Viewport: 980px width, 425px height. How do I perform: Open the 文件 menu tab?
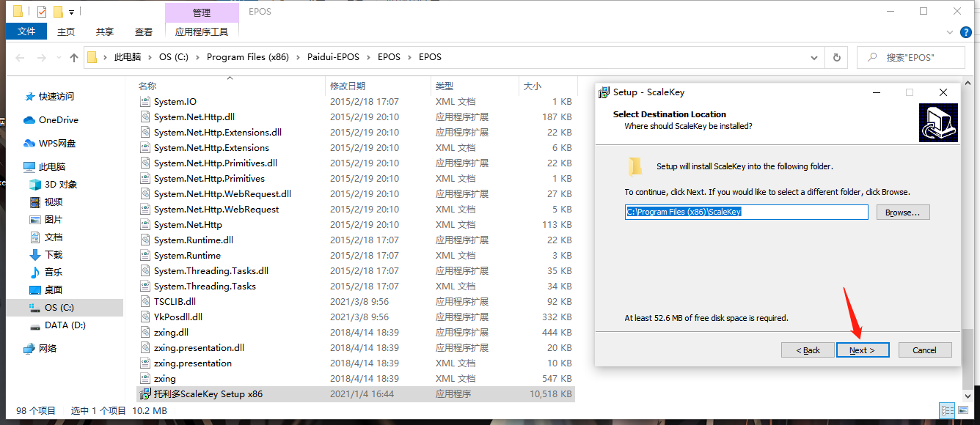(x=26, y=32)
